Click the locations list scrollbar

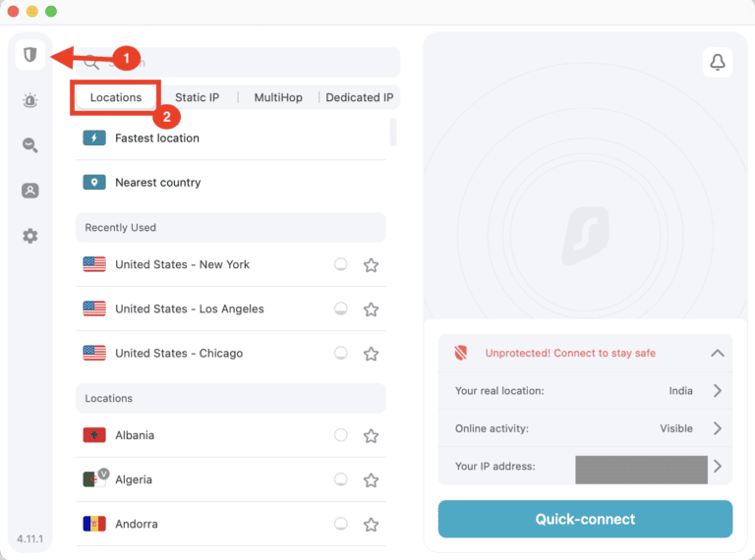(x=393, y=132)
